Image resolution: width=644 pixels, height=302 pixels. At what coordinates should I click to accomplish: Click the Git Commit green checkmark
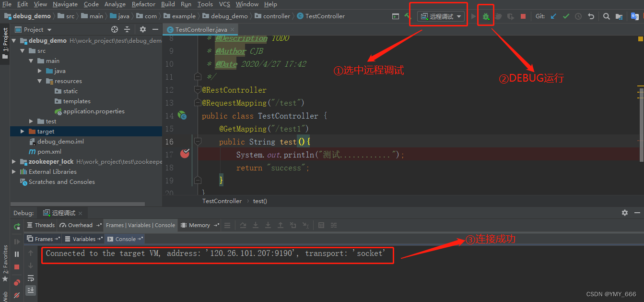(566, 16)
